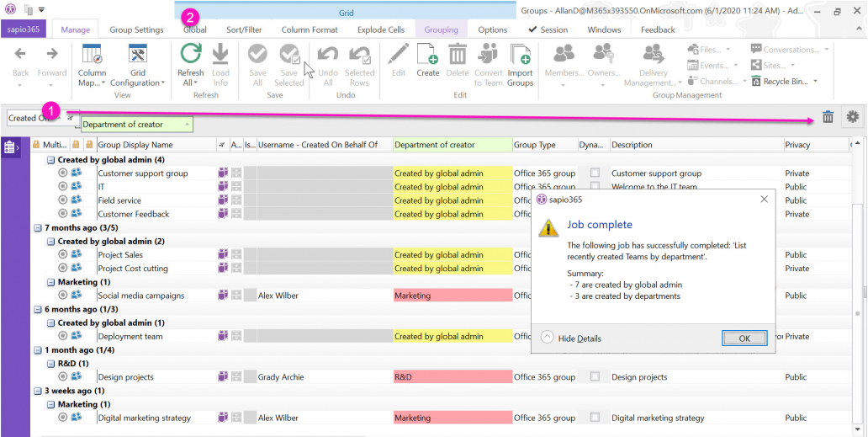The height and width of the screenshot is (437, 868).
Task: Toggle Dynamic checkbox for Digital marketing strategy
Action: [595, 417]
